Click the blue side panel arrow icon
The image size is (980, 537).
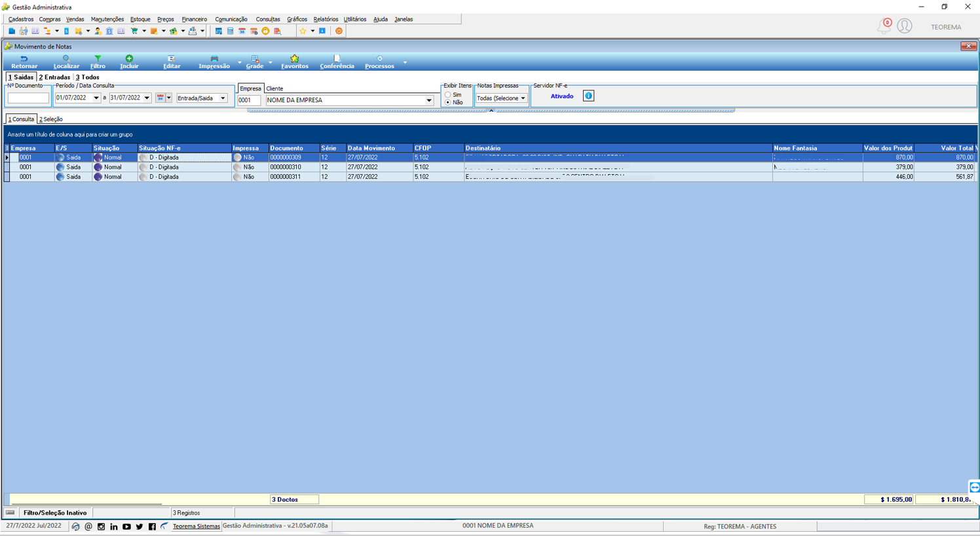974,487
